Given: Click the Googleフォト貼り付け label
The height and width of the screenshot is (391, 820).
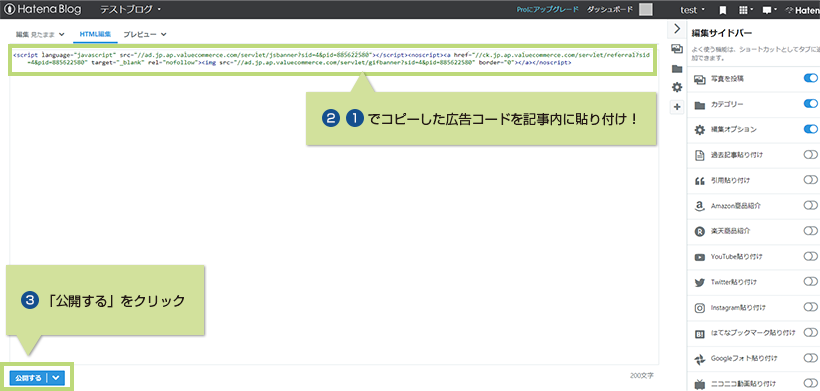Looking at the screenshot, I should (x=744, y=359).
